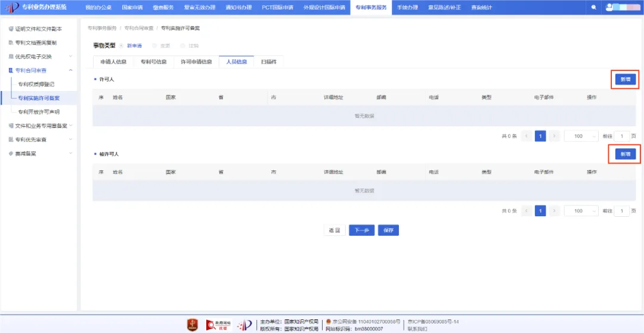Click the 专利合同审查 breadcrumb link
The width and height of the screenshot is (644, 333).
(x=139, y=29)
